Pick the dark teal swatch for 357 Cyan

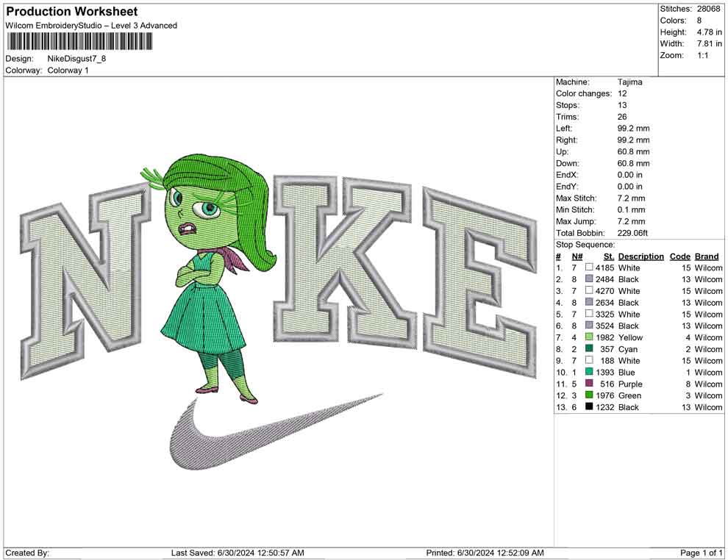pos(589,348)
